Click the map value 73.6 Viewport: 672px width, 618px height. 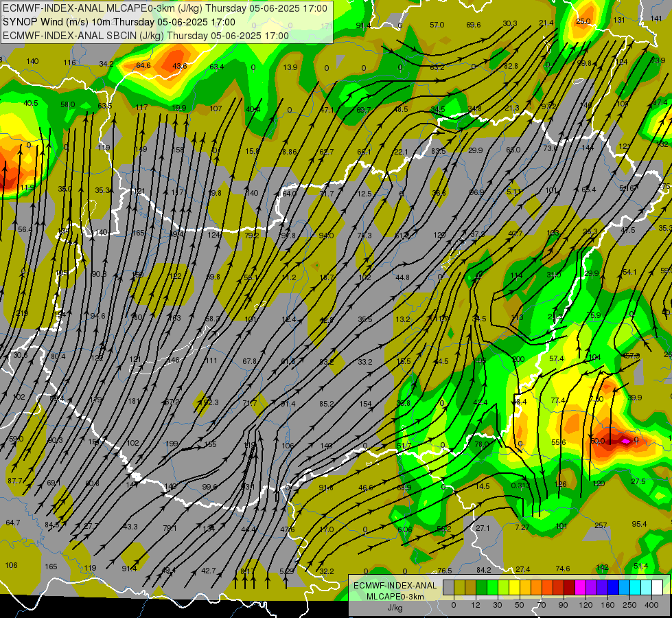(x=551, y=148)
